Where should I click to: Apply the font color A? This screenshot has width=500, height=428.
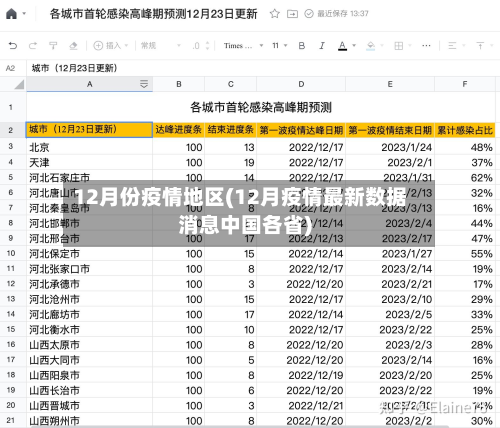tap(342, 46)
